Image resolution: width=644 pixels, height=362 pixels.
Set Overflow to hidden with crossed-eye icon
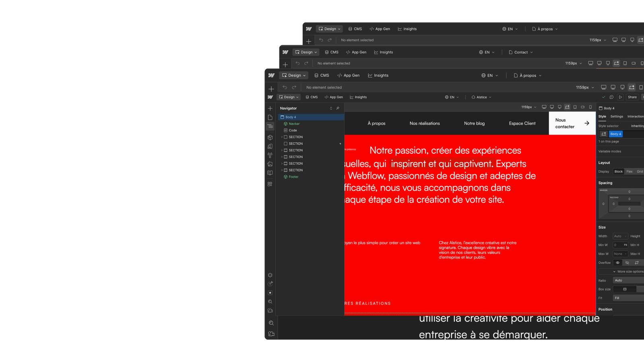pyautogui.click(x=627, y=263)
